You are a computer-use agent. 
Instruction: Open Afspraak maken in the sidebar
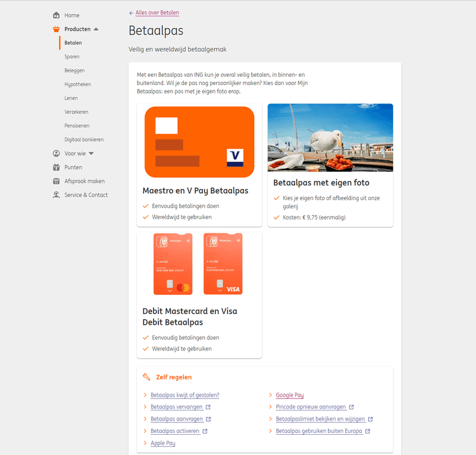point(84,181)
